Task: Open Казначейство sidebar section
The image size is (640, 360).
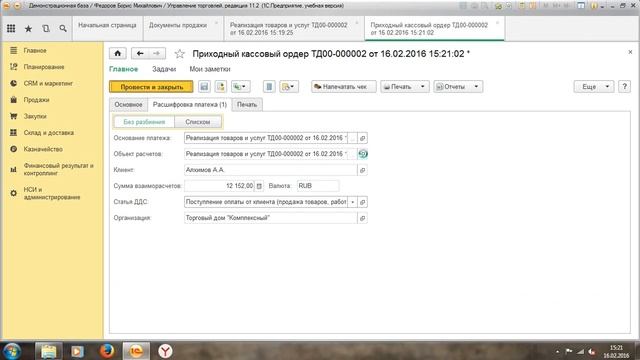Action: 43,149
